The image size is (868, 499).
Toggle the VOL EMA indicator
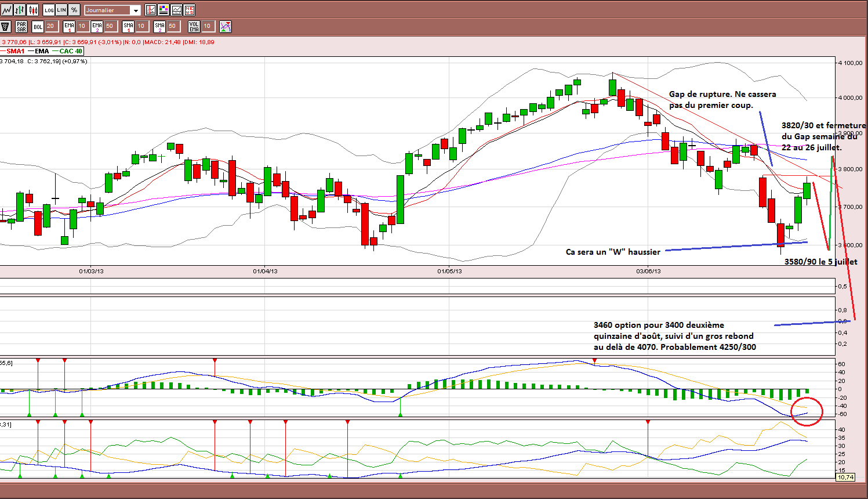[194, 26]
